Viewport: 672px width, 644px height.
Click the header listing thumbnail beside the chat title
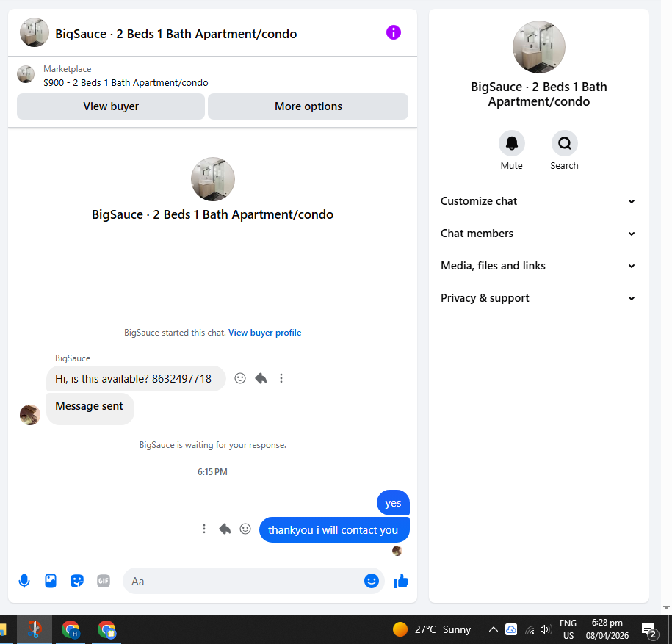(35, 32)
